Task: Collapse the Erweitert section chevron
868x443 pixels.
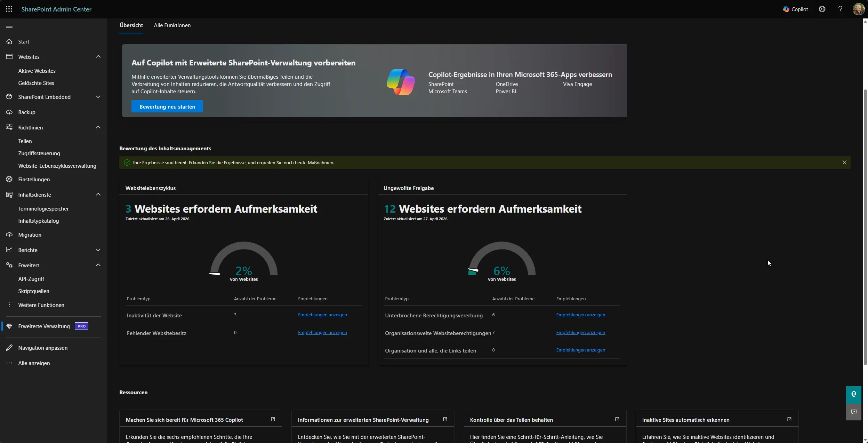Action: click(x=98, y=265)
